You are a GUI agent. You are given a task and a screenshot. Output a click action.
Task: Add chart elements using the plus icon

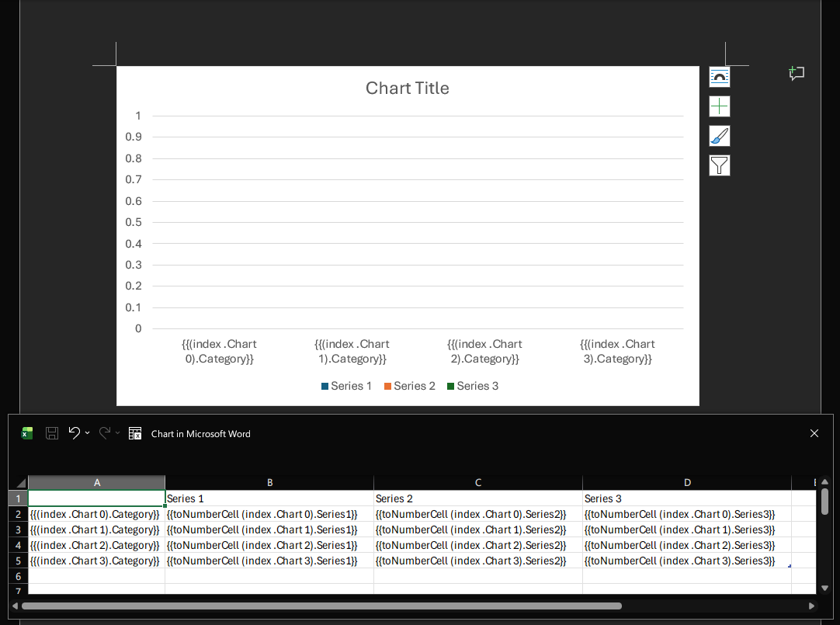[x=719, y=106]
